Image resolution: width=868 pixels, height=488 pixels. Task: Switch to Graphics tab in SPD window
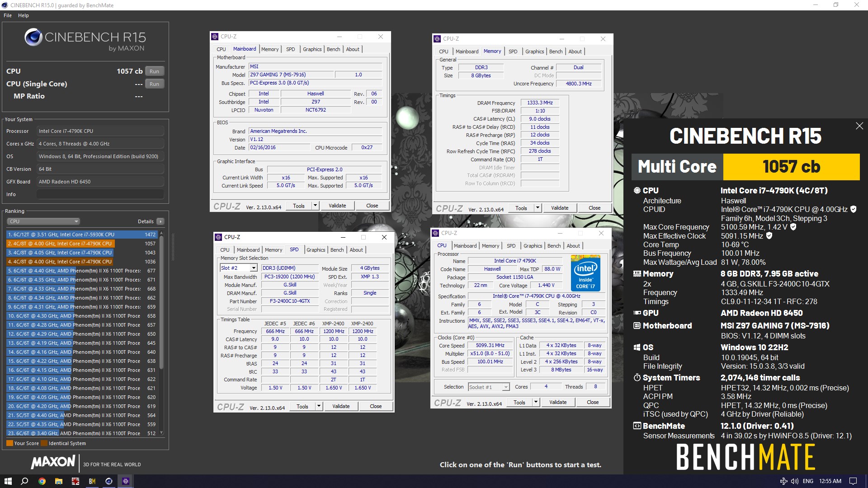pyautogui.click(x=316, y=250)
